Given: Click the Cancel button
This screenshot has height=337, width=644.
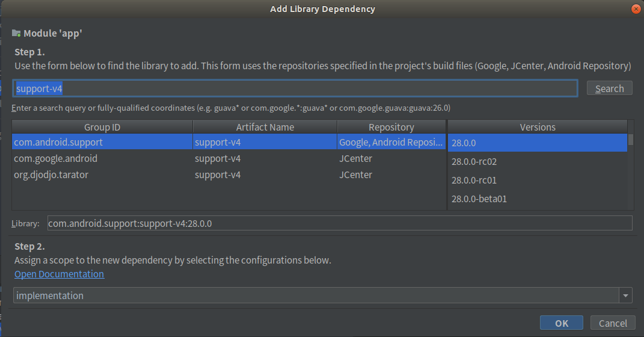Looking at the screenshot, I should pos(613,323).
